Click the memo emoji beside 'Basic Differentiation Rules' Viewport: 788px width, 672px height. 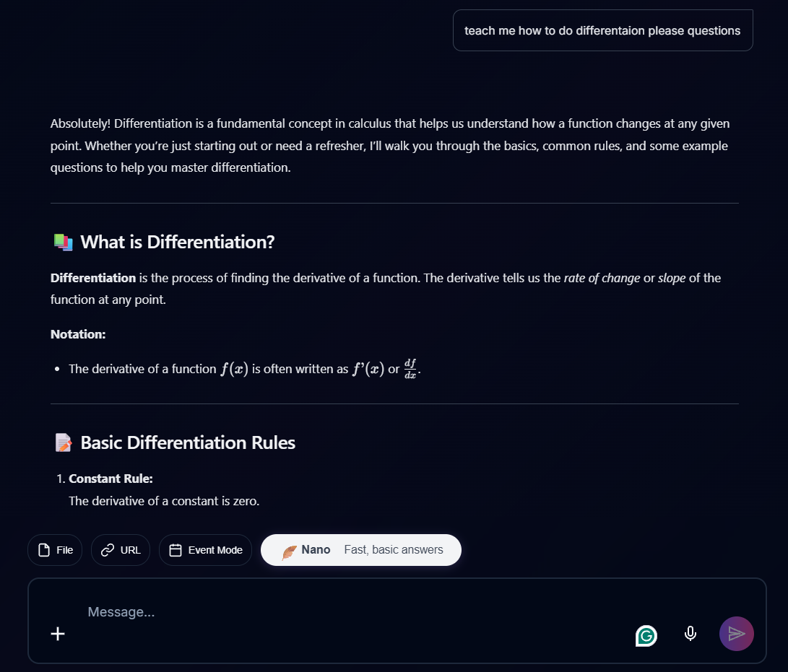tap(63, 442)
